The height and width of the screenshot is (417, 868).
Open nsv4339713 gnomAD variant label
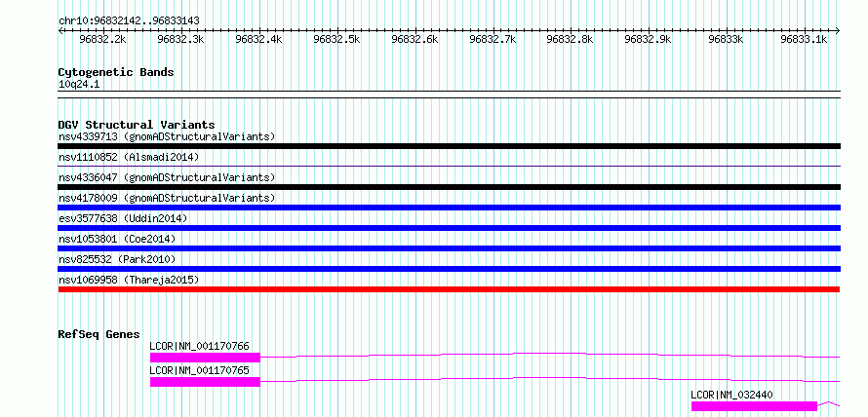[x=167, y=136]
